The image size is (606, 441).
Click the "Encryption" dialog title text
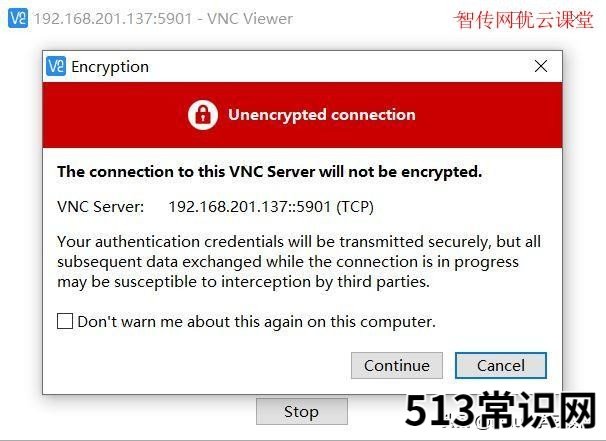110,67
